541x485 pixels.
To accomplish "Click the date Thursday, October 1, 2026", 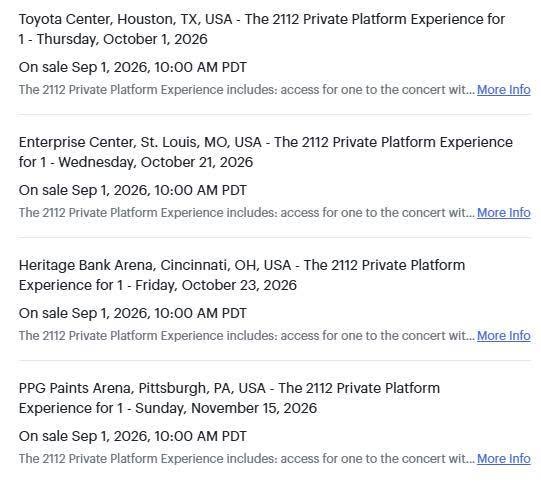I will 122,39.
